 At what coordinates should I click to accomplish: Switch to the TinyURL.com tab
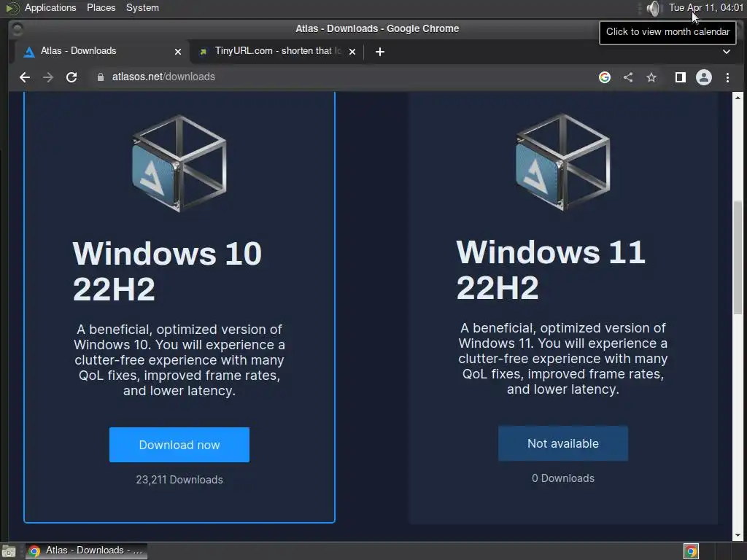click(x=277, y=52)
